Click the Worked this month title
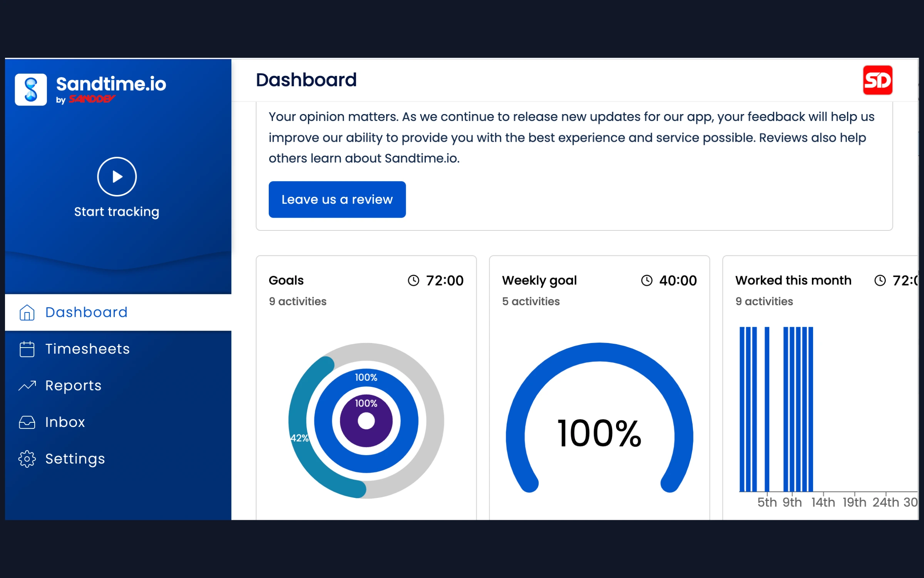This screenshot has width=924, height=578. pyautogui.click(x=793, y=281)
